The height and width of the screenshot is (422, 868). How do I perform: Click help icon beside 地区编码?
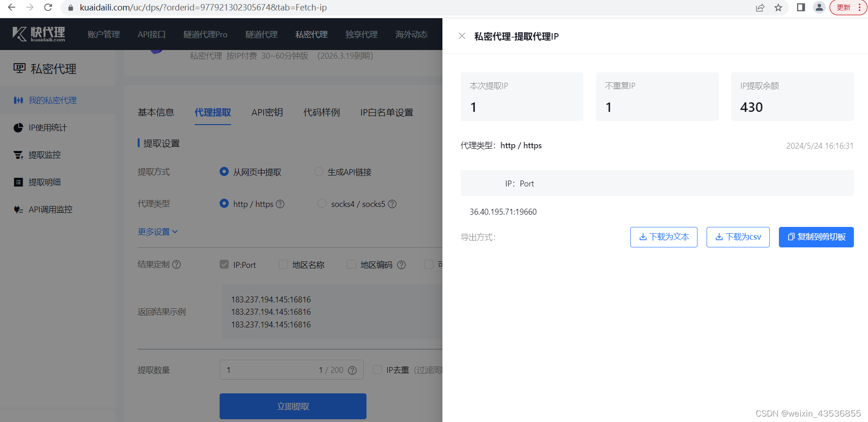click(401, 265)
